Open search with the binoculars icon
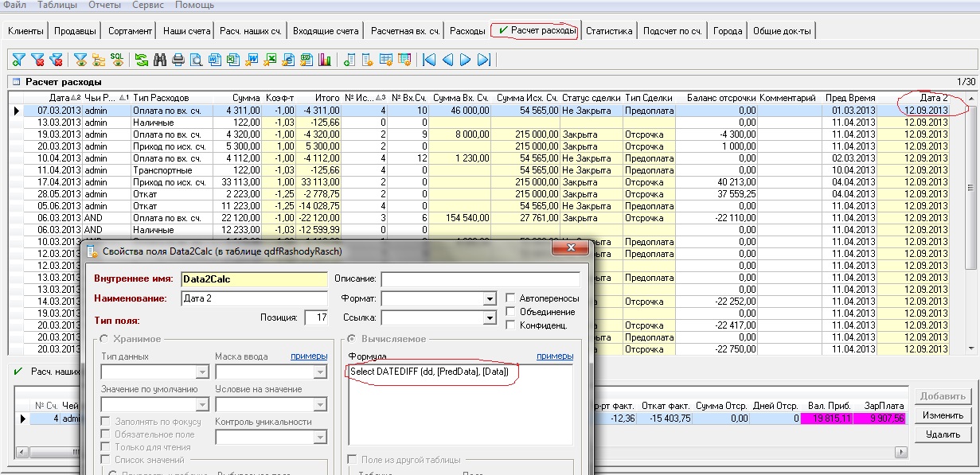 (160, 60)
